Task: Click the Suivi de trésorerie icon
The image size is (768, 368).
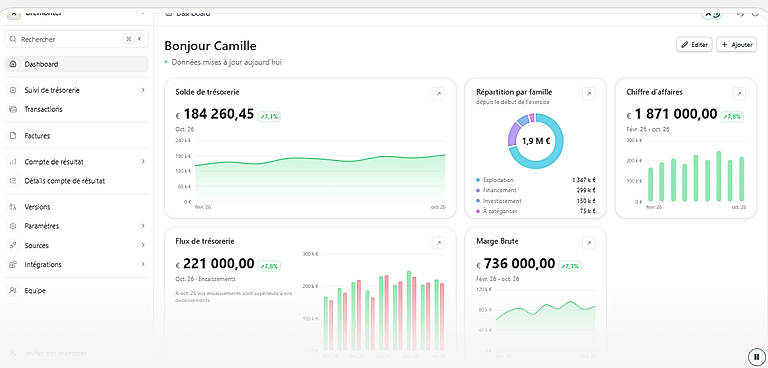Action: [x=13, y=90]
